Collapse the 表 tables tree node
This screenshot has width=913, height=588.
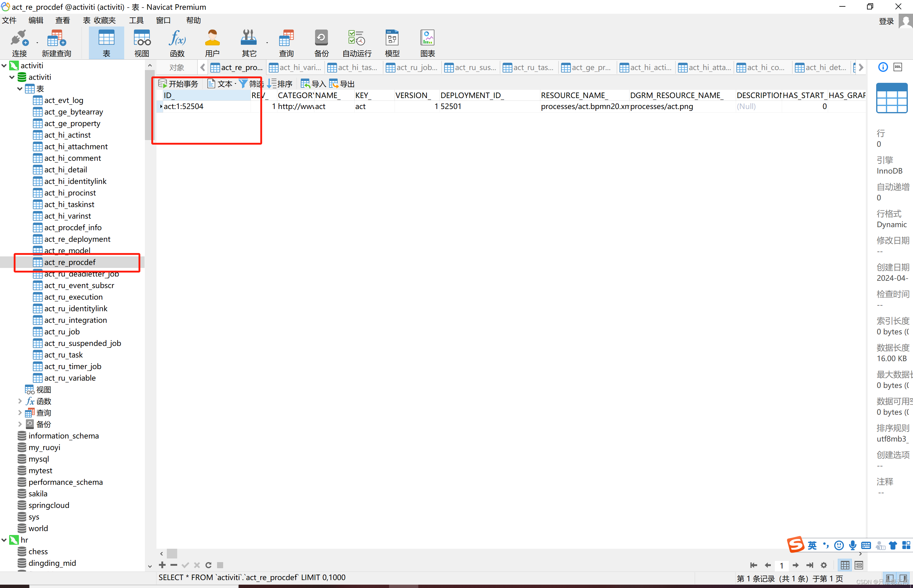pyautogui.click(x=20, y=89)
